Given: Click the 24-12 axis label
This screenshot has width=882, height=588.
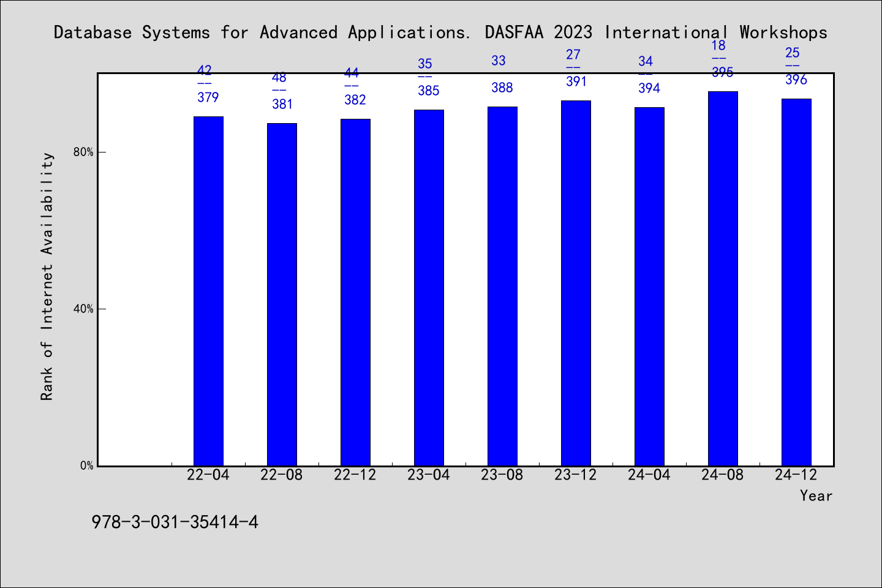Looking at the screenshot, I should pyautogui.click(x=796, y=475).
